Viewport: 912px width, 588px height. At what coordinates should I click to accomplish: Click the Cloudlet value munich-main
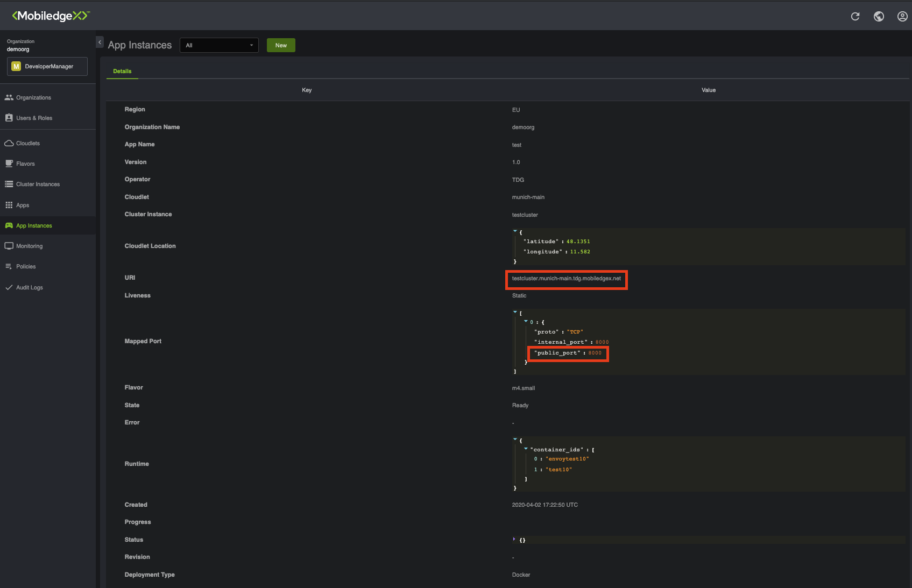point(528,197)
